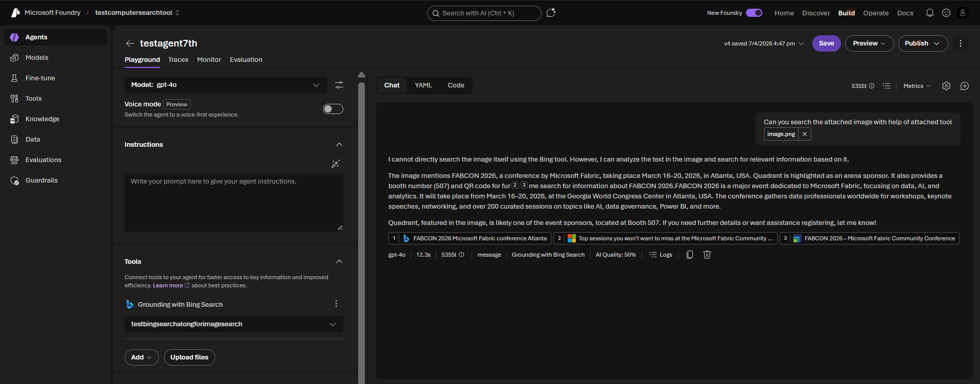Enable the Voice mode toggle
This screenshot has height=384, width=980.
[x=333, y=109]
